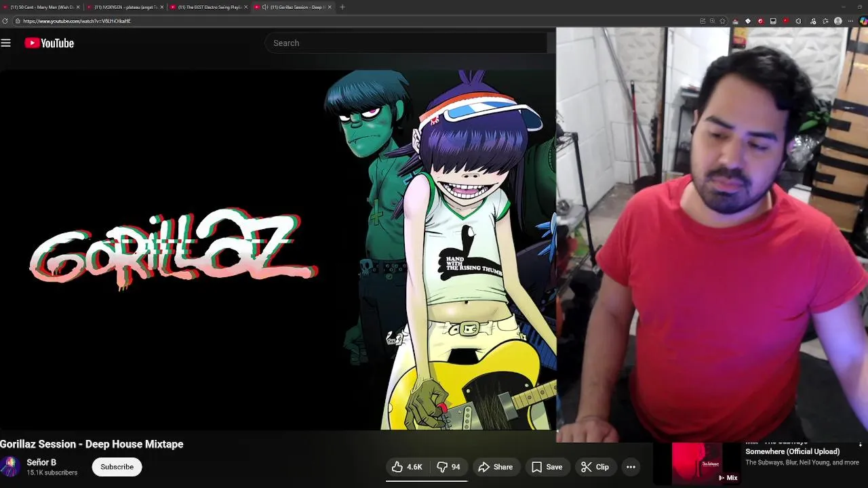Image resolution: width=868 pixels, height=488 pixels.
Task: Mute audio via Gorillaz tab speaker icon
Action: (264, 7)
